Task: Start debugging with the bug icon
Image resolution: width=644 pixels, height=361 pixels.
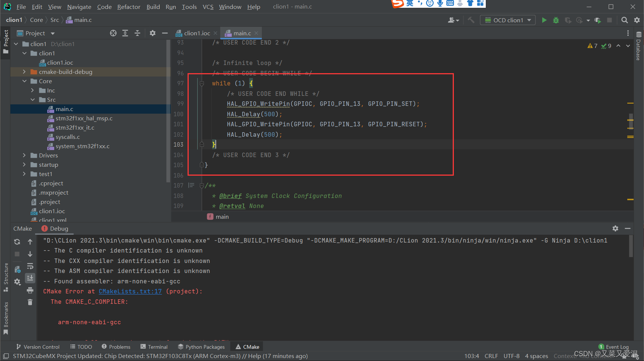Action: coord(556,20)
